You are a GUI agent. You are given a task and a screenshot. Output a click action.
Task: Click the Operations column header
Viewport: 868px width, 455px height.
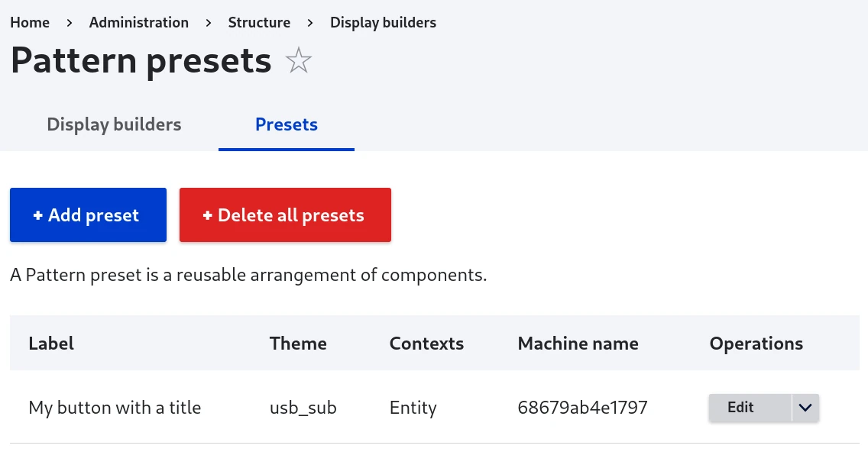756,344
